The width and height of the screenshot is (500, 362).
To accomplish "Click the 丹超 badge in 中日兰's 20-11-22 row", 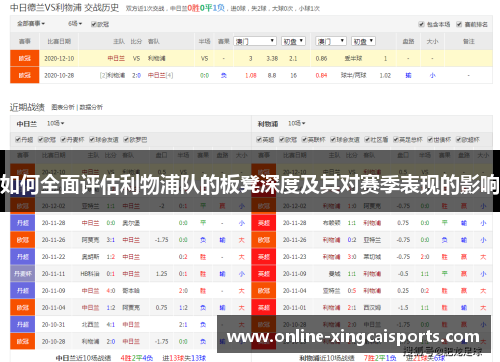I will pyautogui.click(x=23, y=257).
